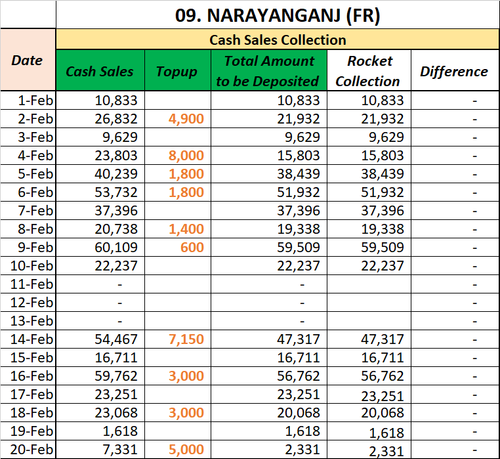Click the '18-Feb' date cell
Image resolution: width=500 pixels, height=459 pixels.
[28, 412]
